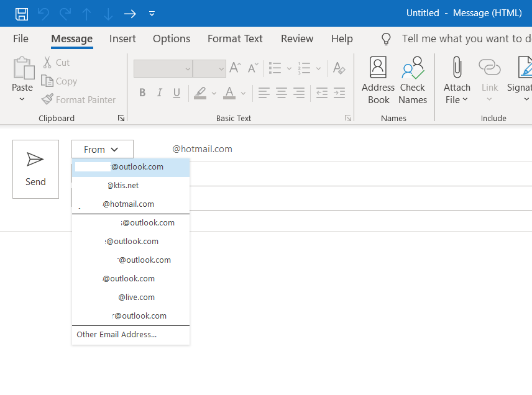Open the Numbering style dropdown arrow
The width and height of the screenshot is (532, 395).
(x=318, y=68)
